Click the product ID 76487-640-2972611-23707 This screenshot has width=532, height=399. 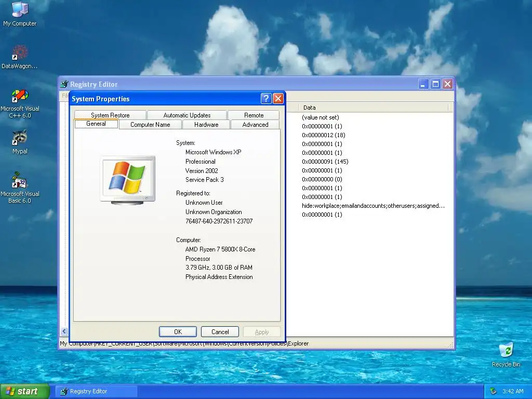click(219, 221)
